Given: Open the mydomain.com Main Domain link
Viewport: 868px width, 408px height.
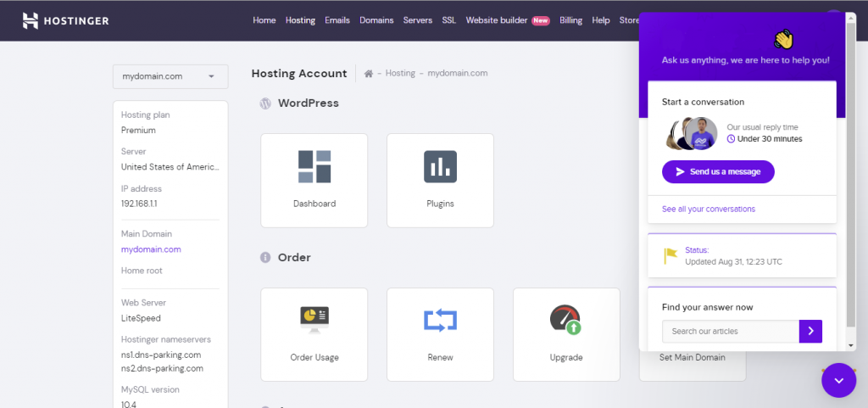Looking at the screenshot, I should tap(151, 249).
